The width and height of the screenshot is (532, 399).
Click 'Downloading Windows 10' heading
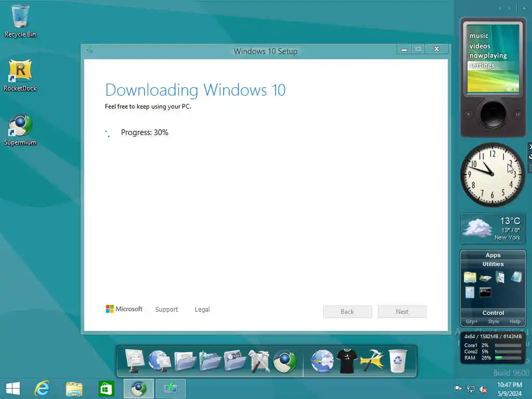click(x=195, y=90)
